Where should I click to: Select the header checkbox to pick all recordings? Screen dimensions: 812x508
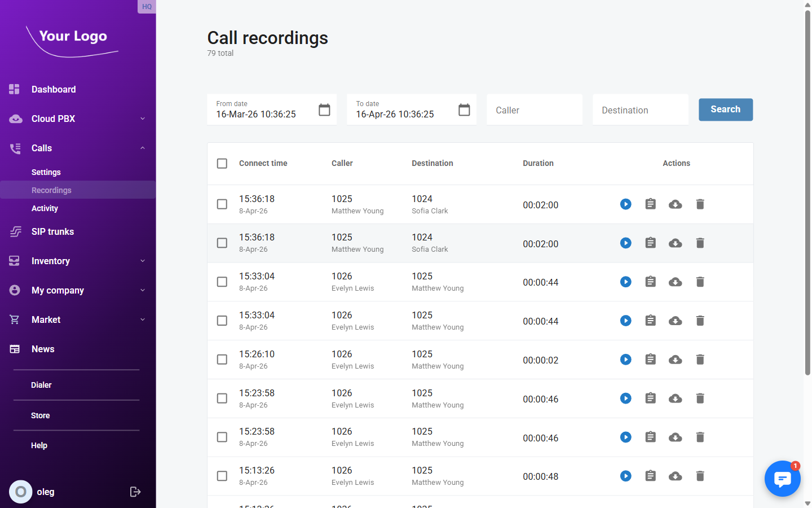[222, 163]
